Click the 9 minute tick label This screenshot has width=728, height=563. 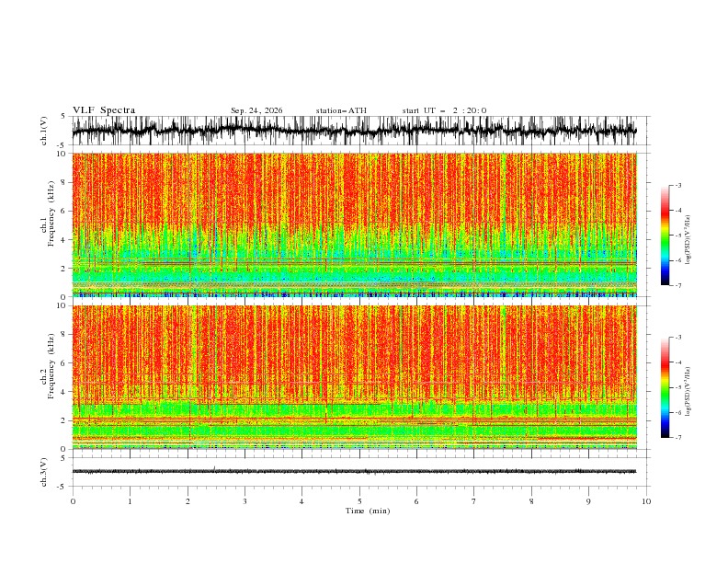[588, 501]
